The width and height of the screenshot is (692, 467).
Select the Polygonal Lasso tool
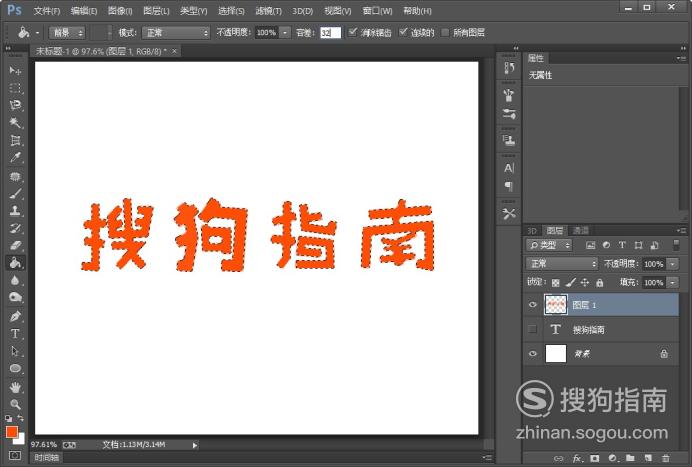click(x=15, y=105)
